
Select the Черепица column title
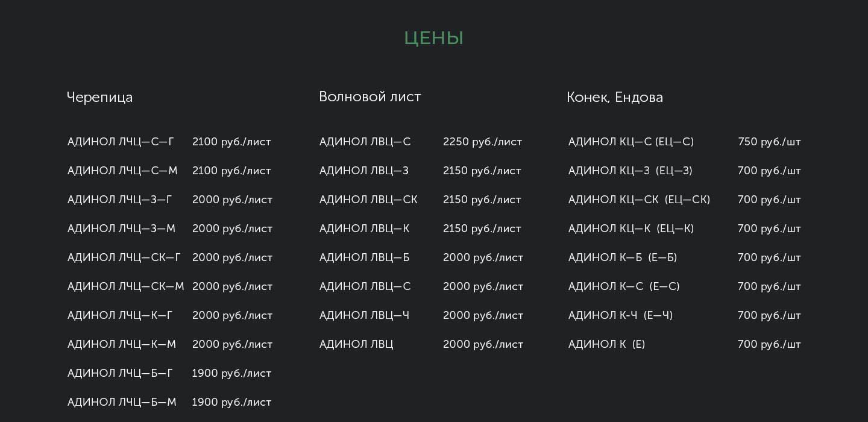pos(99,97)
